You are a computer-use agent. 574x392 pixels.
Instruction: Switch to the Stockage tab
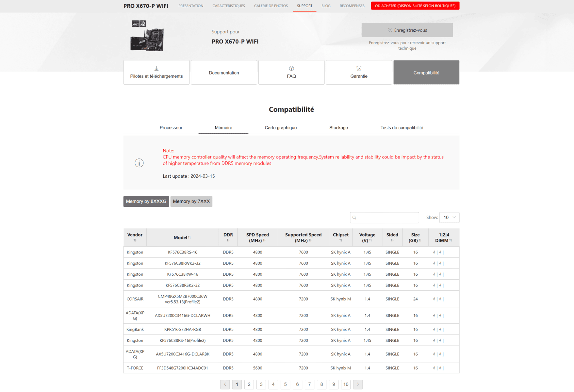pyautogui.click(x=338, y=128)
